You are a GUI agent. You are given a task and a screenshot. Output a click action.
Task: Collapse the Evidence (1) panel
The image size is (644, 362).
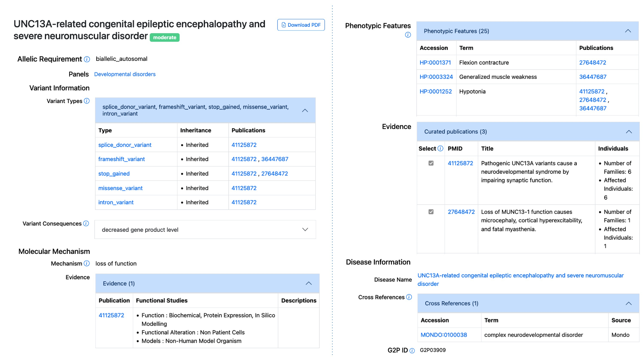click(308, 283)
